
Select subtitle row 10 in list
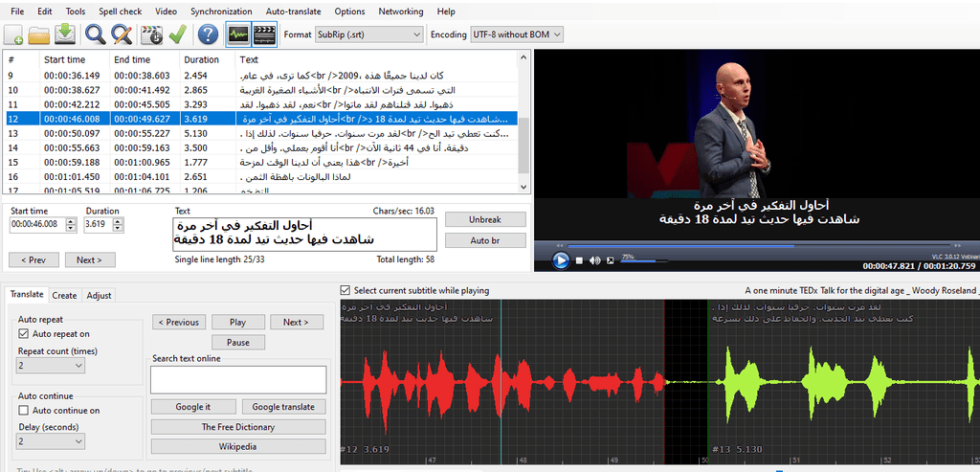click(x=261, y=90)
